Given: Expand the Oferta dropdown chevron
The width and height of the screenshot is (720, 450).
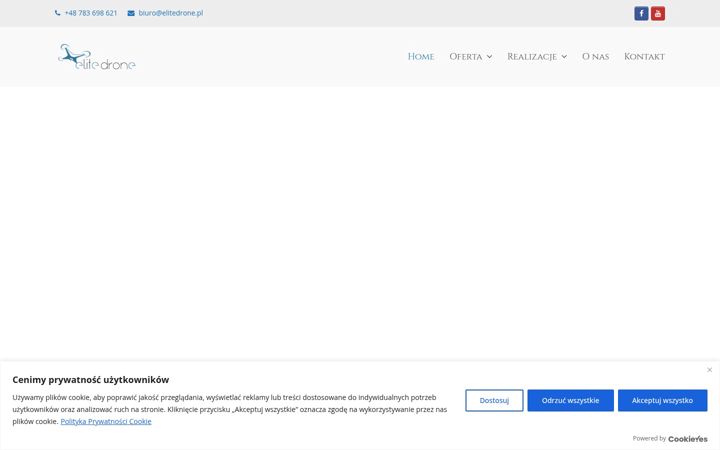Looking at the screenshot, I should click(489, 56).
